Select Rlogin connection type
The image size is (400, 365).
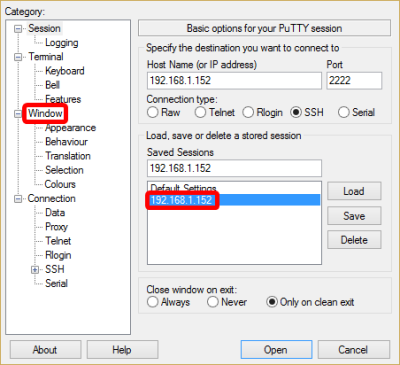click(x=248, y=112)
